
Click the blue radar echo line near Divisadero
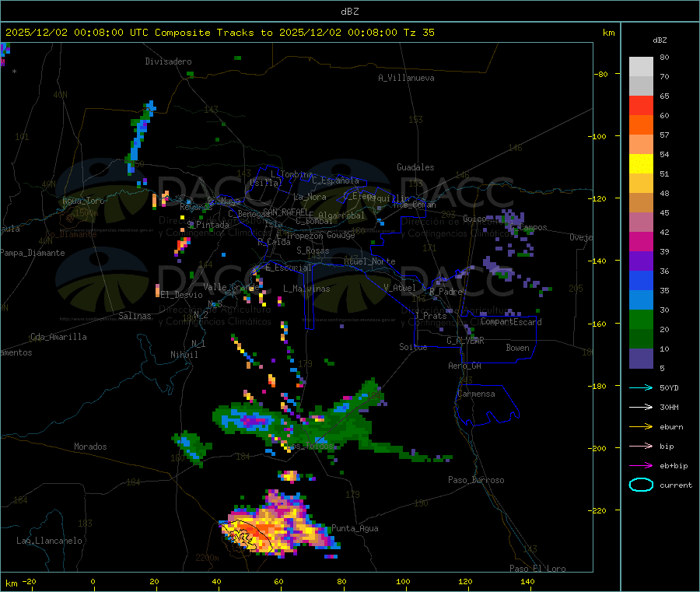coord(139,136)
